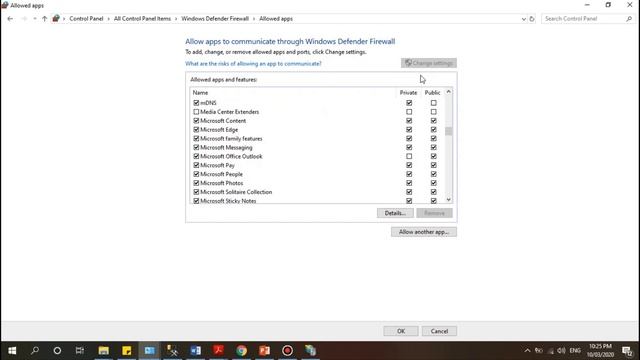
Task: Open the Windows Start menu
Action: click(12, 351)
